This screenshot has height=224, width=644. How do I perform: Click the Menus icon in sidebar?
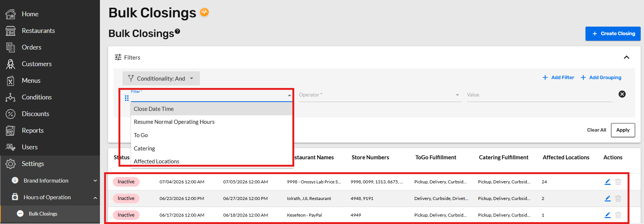coord(10,81)
